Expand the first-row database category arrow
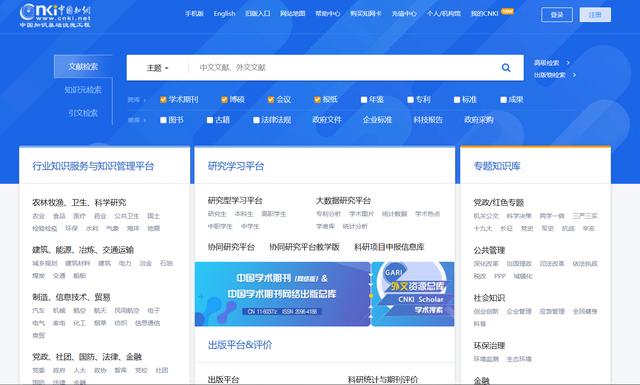This screenshot has width=640, height=385. tap(144, 100)
